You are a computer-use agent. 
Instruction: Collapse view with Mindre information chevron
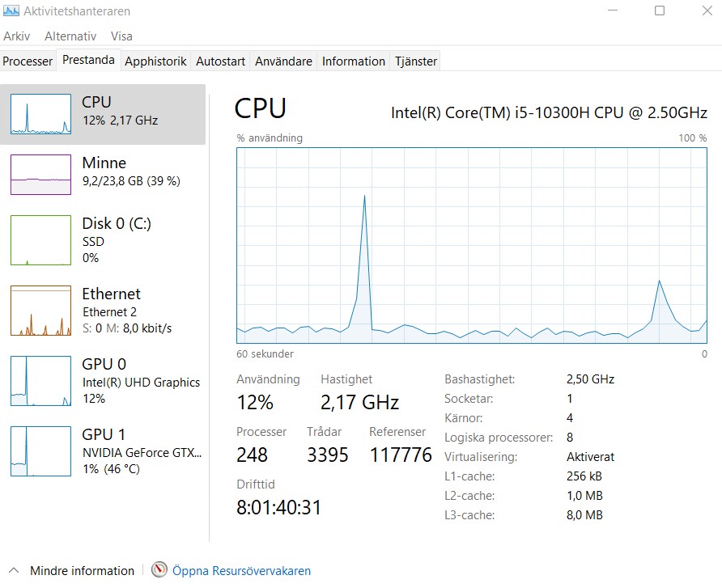[14, 570]
